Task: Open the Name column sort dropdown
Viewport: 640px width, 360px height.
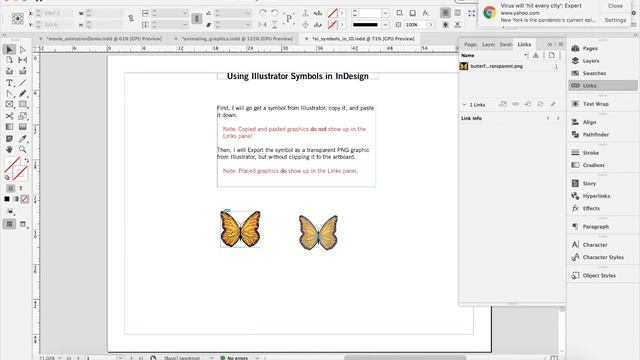Action: coord(525,55)
